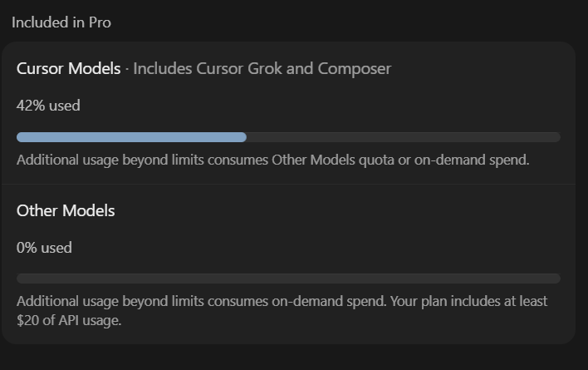Click the word "Composer" in the subtitle

(355, 69)
